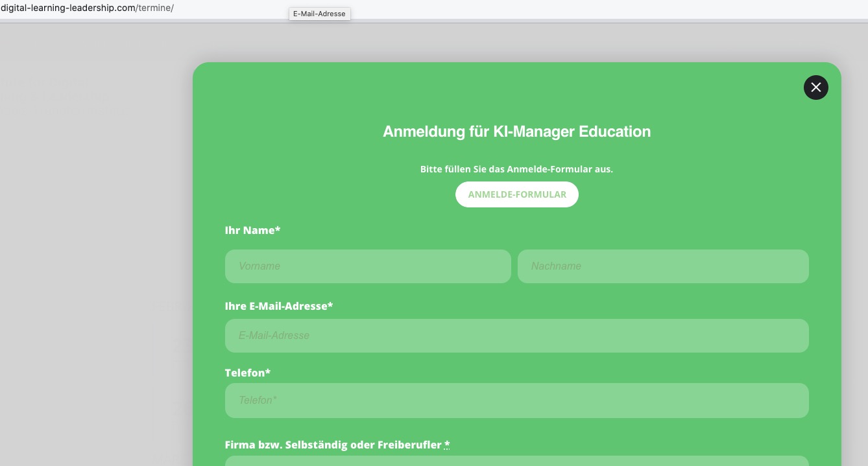Click the 'Firma bzw. Selbständig oder Freiberufler' label
The height and width of the screenshot is (466, 868).
coord(333,445)
